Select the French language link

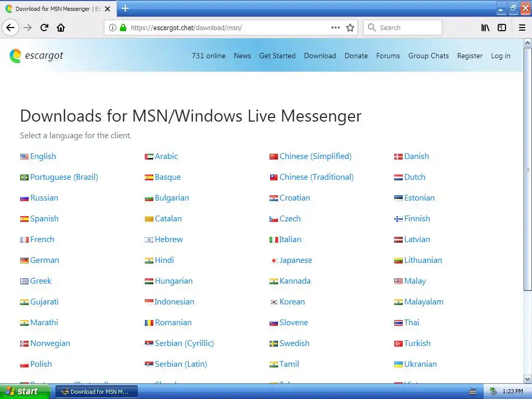coord(42,239)
